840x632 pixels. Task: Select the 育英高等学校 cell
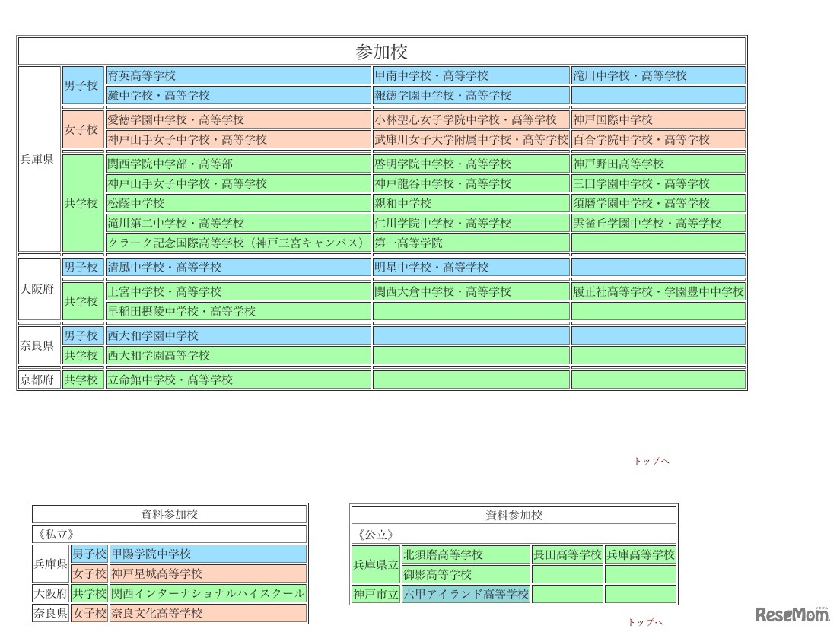click(238, 75)
